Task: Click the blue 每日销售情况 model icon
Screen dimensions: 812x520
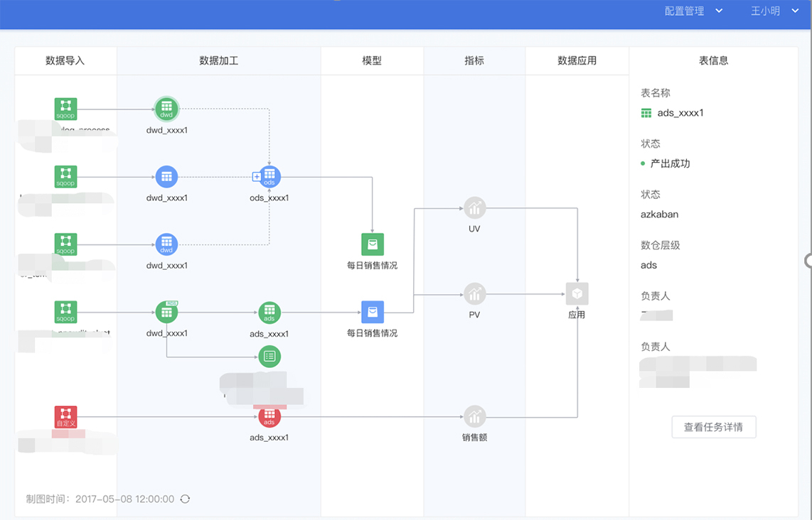Action: click(x=372, y=313)
